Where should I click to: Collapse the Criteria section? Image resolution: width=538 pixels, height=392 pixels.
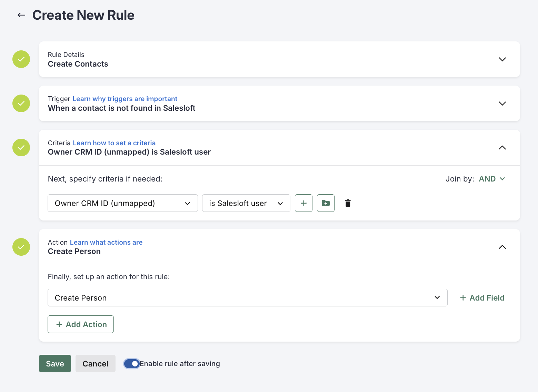tap(502, 148)
